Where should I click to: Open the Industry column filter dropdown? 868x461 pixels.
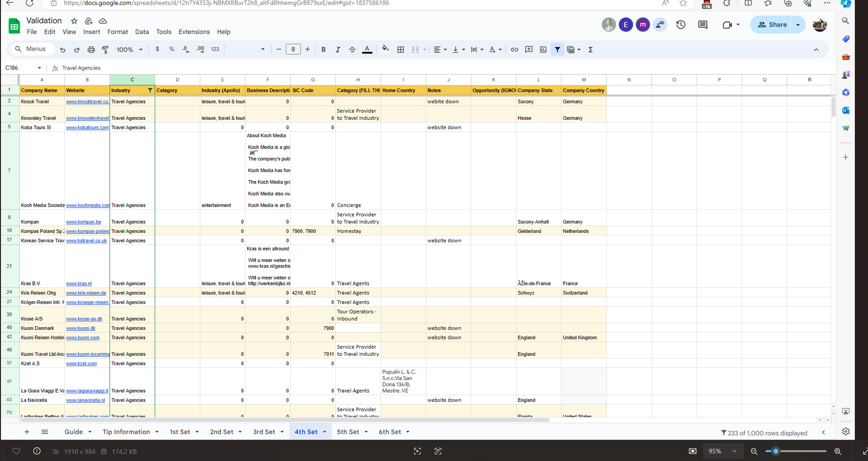coord(150,90)
